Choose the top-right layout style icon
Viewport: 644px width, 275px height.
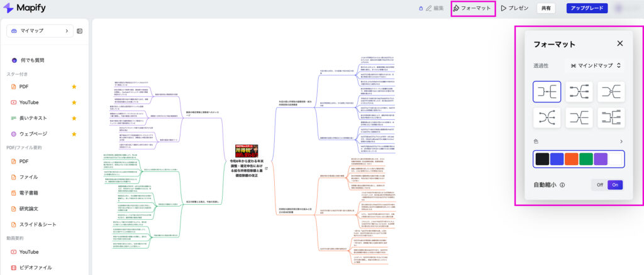(x=611, y=92)
